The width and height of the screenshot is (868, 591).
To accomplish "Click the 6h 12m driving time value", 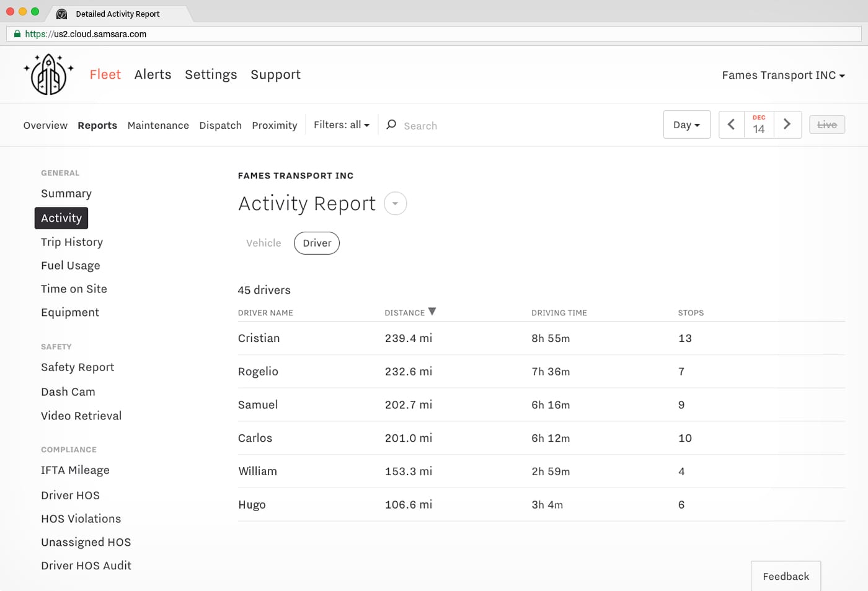I will coord(551,438).
